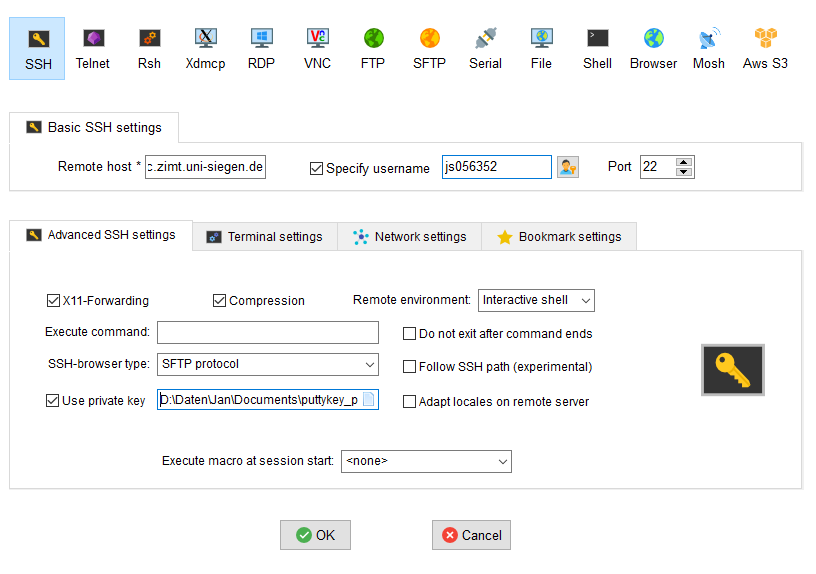The image size is (816, 574).
Task: Decrease the Port number with down arrow
Action: [x=684, y=172]
